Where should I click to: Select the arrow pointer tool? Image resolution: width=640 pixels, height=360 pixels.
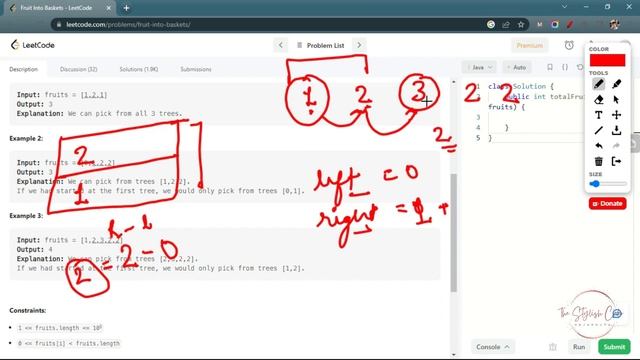616,100
